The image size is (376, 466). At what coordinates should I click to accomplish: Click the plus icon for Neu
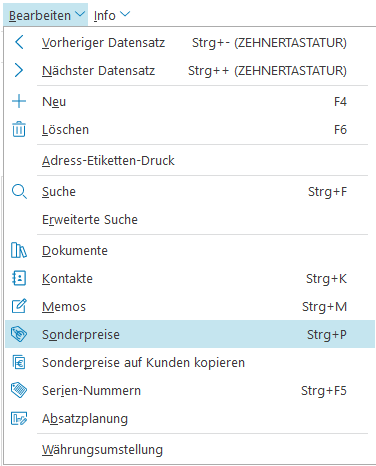pyautogui.click(x=19, y=101)
